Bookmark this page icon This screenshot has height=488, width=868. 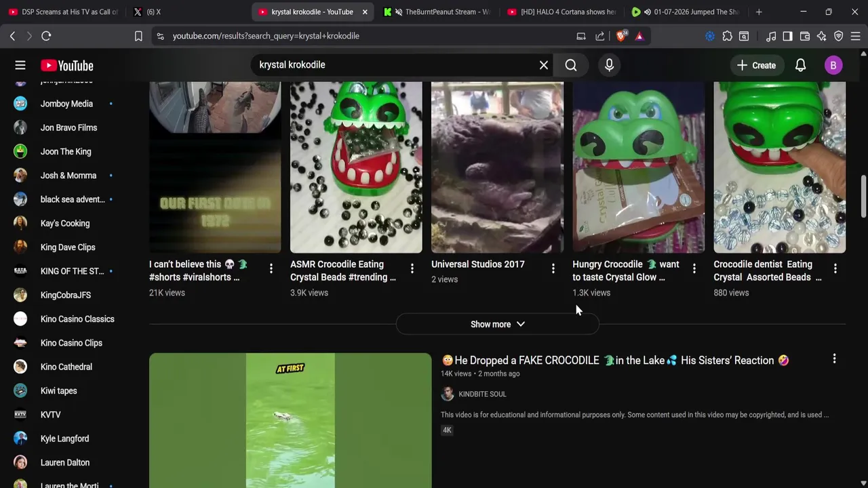pos(138,36)
